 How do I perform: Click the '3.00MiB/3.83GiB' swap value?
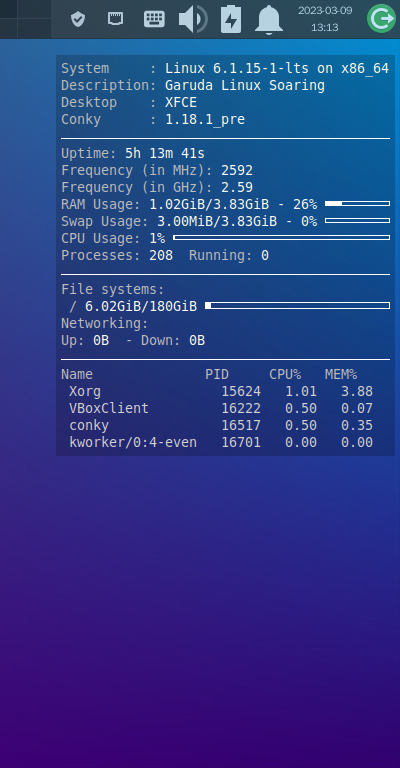point(217,222)
